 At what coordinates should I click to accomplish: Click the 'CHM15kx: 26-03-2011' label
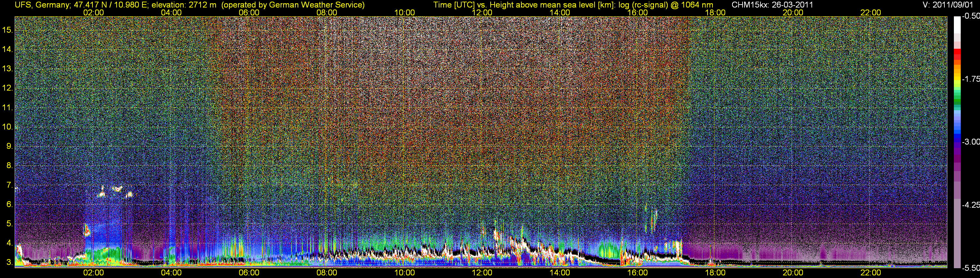click(x=772, y=5)
